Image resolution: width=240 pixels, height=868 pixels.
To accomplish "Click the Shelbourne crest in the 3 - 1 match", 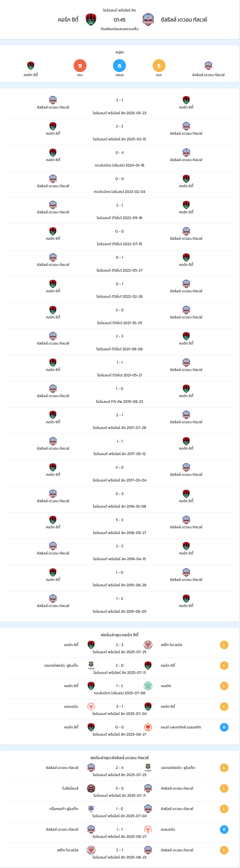I will pos(91,706).
